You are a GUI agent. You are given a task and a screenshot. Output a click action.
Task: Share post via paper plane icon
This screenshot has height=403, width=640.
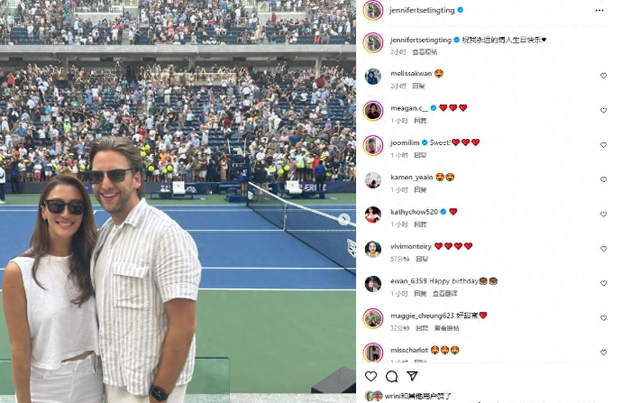pos(412,376)
